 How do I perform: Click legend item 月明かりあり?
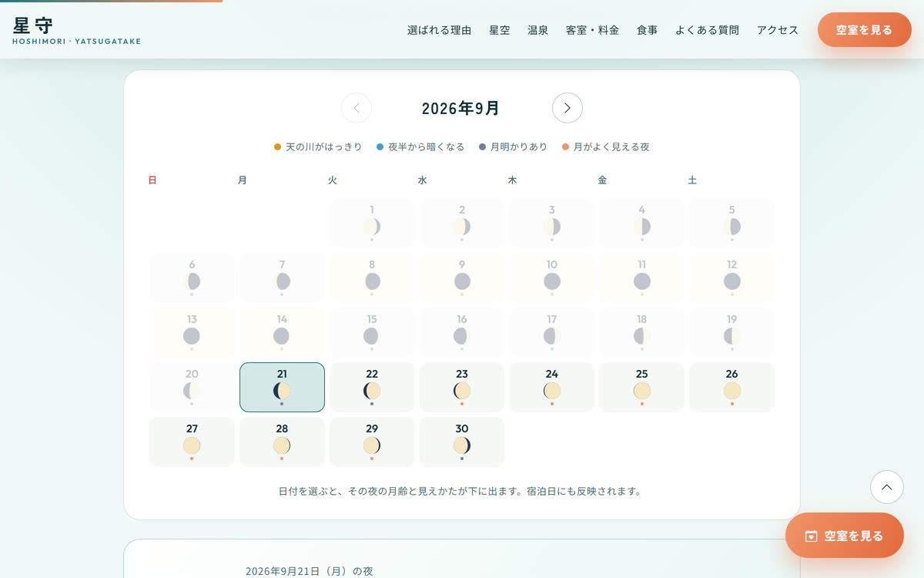[514, 146]
